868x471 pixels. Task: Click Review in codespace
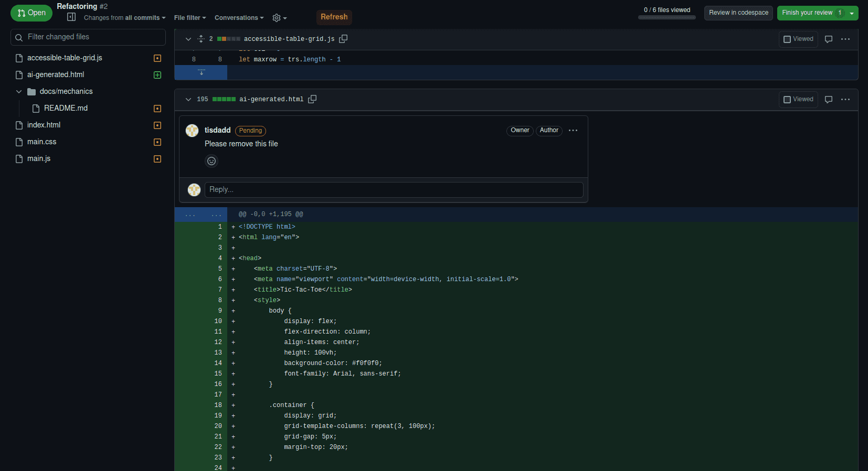738,13
